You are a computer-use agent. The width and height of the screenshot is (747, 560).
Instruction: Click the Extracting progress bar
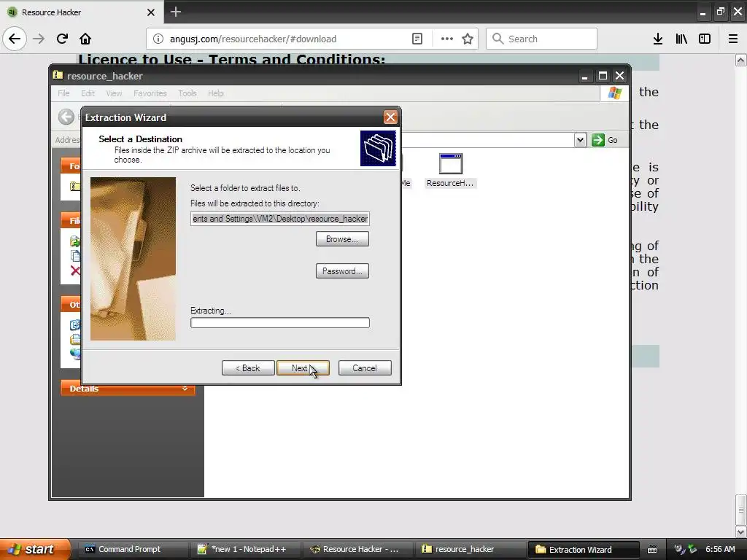280,323
